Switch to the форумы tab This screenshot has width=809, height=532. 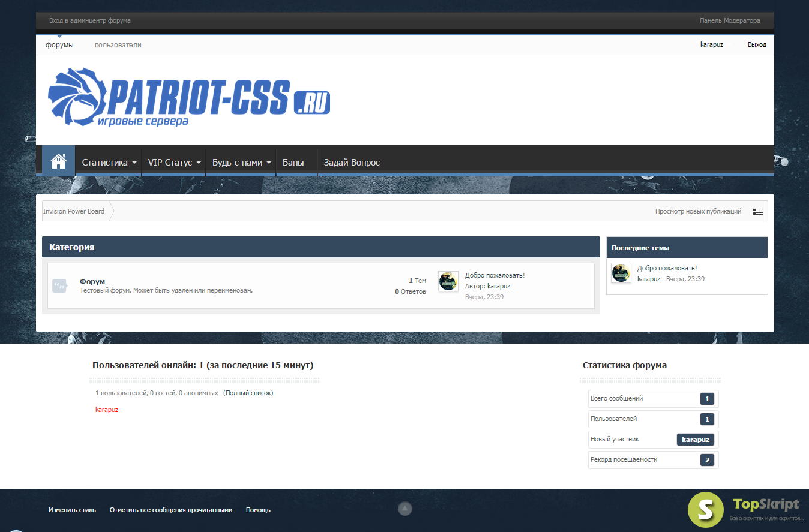pos(59,45)
